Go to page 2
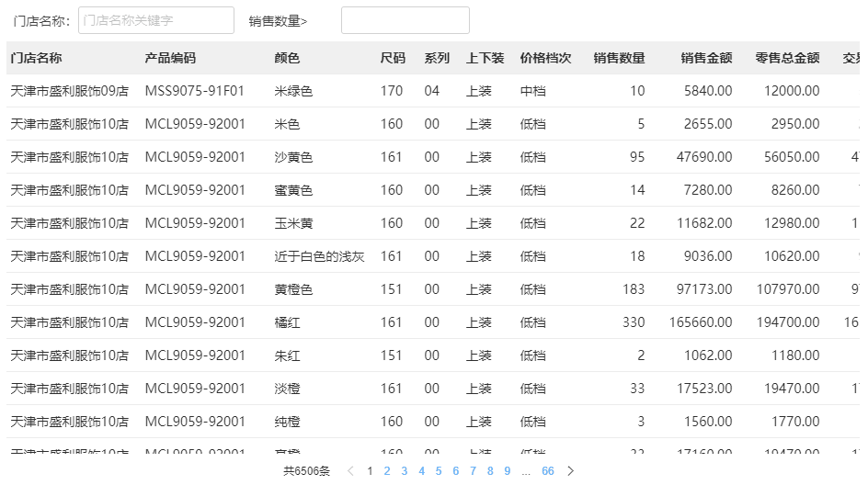The image size is (868, 485). pos(387,471)
